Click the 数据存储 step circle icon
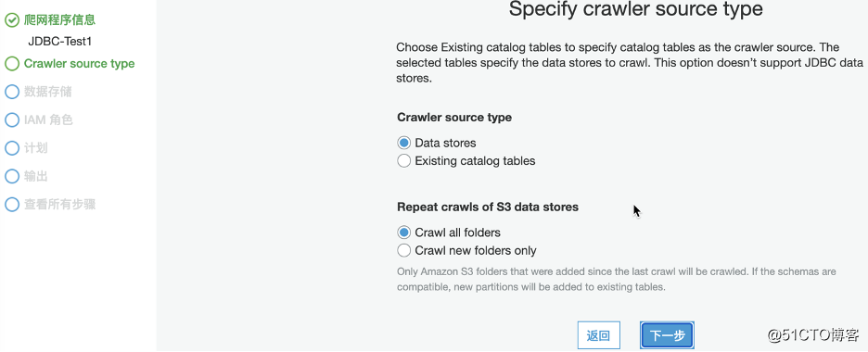Viewport: 868px width, 352px height. tap(12, 92)
